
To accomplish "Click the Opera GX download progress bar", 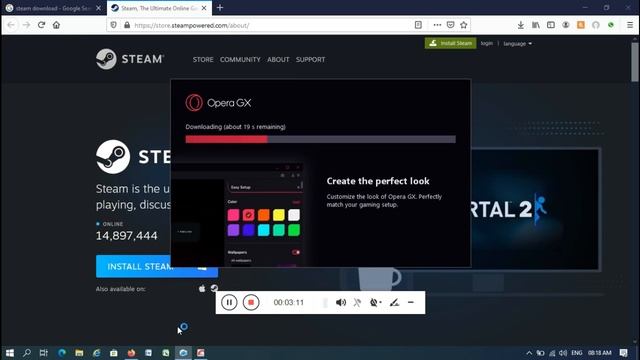I will tap(320, 139).
